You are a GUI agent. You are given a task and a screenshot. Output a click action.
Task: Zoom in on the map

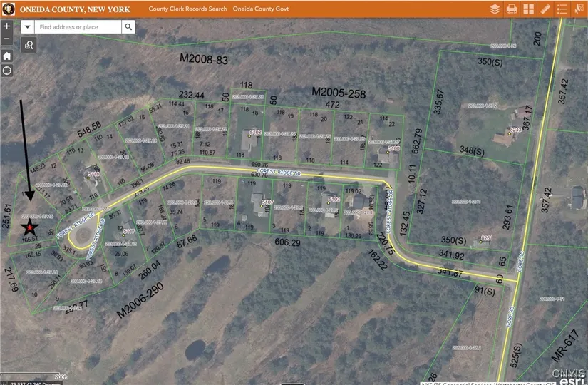click(x=7, y=26)
